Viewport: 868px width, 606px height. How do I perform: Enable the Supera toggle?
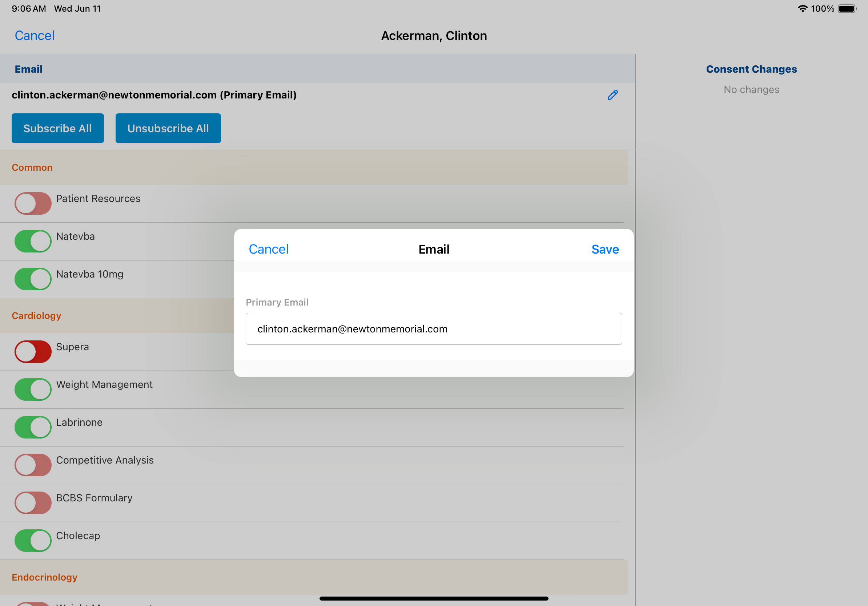pyautogui.click(x=33, y=351)
